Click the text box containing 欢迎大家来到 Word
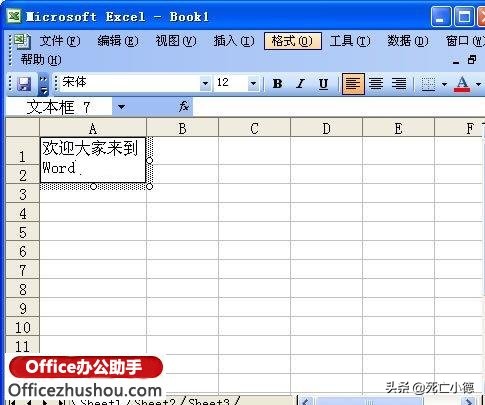This screenshot has width=485, height=405. (x=93, y=160)
